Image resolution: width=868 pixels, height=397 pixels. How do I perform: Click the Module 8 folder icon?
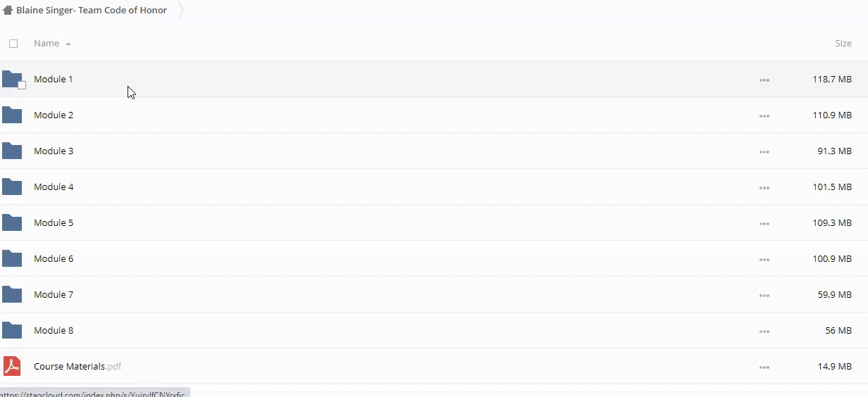point(12,330)
